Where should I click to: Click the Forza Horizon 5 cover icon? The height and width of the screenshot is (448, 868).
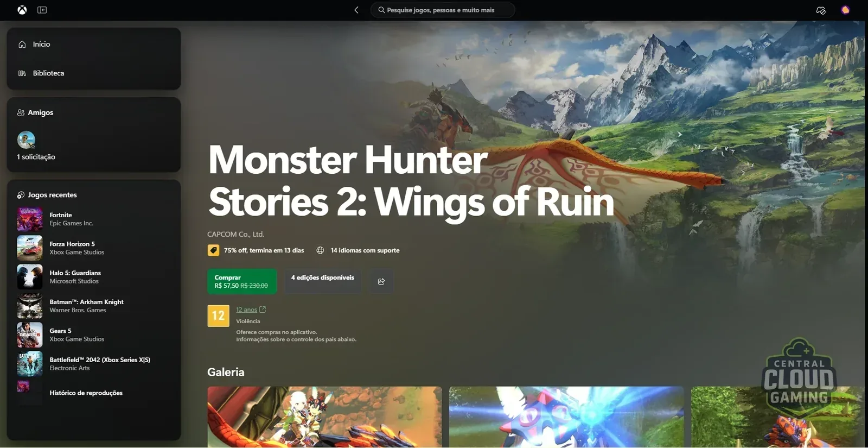click(30, 248)
